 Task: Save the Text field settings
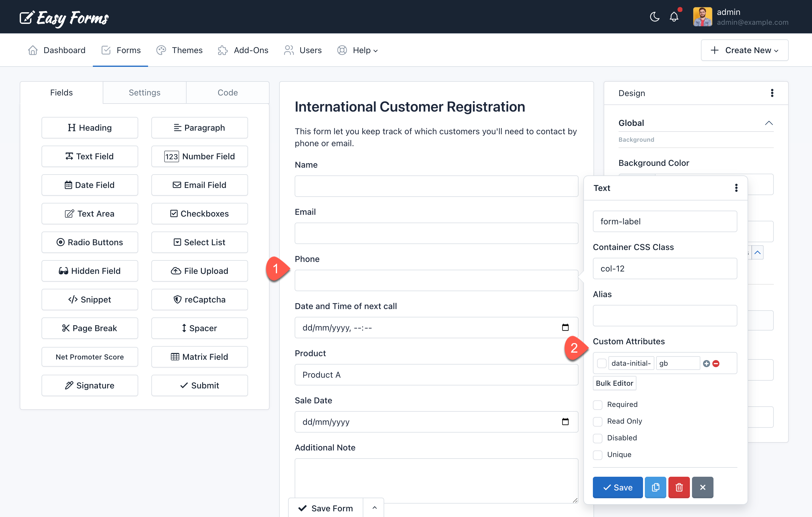[617, 487]
